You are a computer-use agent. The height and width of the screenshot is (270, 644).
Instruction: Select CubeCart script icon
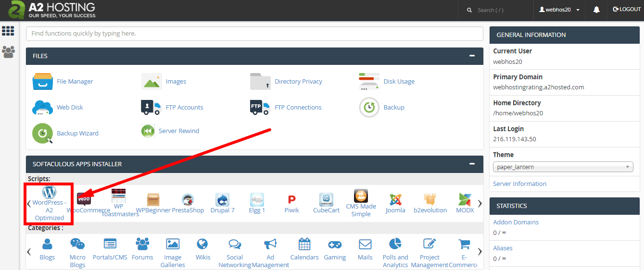point(326,199)
